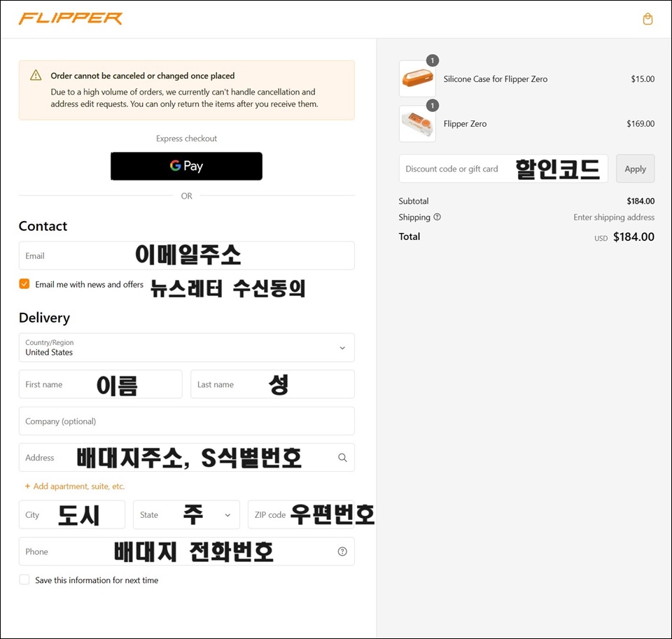
Task: Open the phone field help icon
Action: (342, 552)
